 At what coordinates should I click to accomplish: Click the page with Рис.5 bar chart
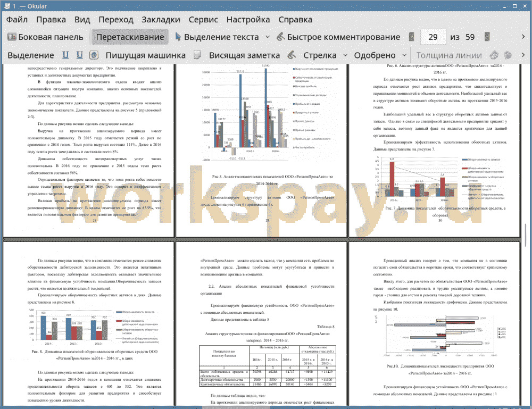[x=261, y=150]
